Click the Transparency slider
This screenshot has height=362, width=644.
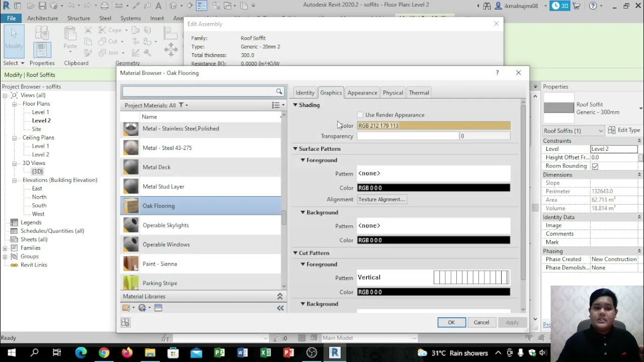point(408,136)
